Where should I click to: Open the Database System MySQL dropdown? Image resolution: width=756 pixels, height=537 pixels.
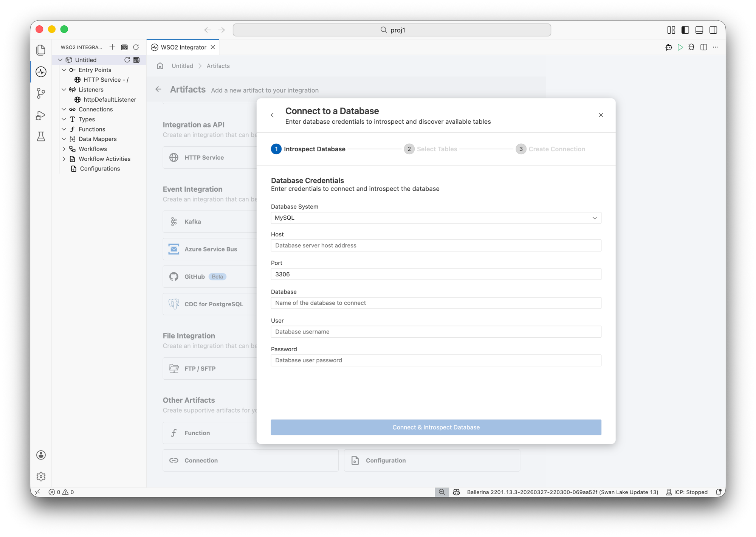tap(436, 218)
